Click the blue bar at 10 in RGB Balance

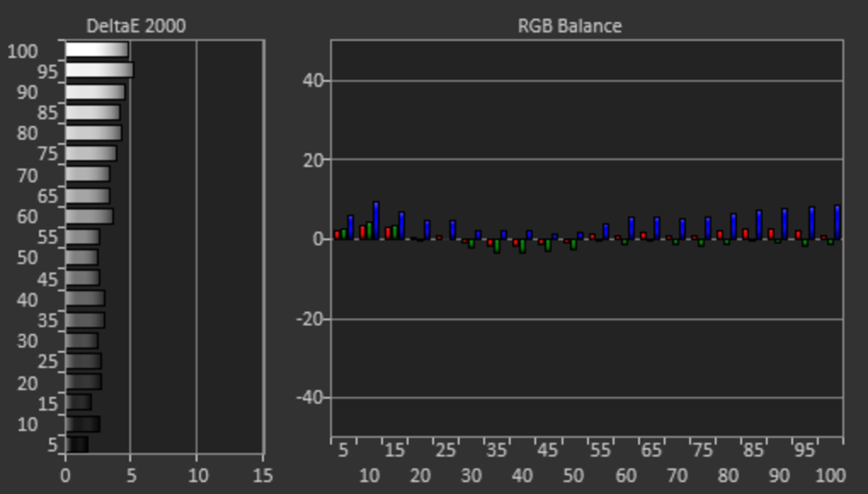tap(376, 221)
